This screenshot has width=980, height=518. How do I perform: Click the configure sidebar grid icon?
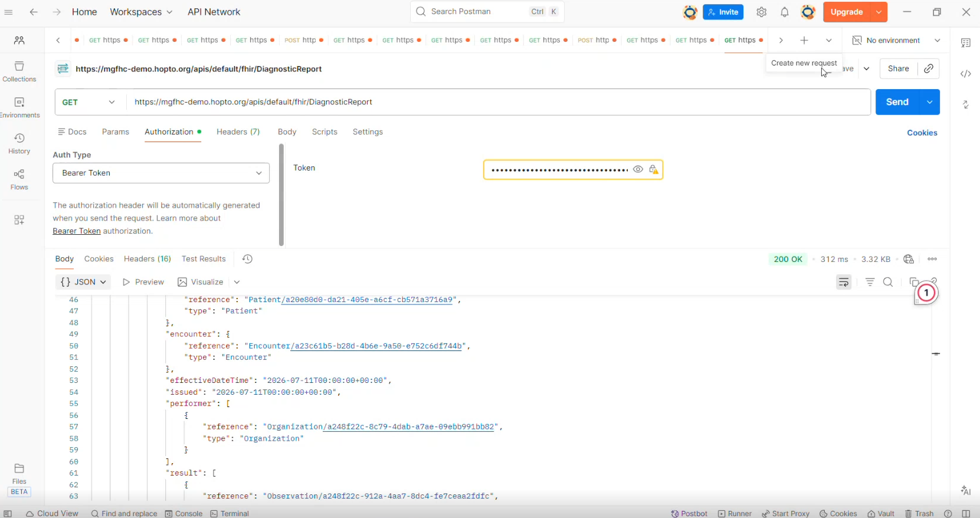click(x=19, y=219)
